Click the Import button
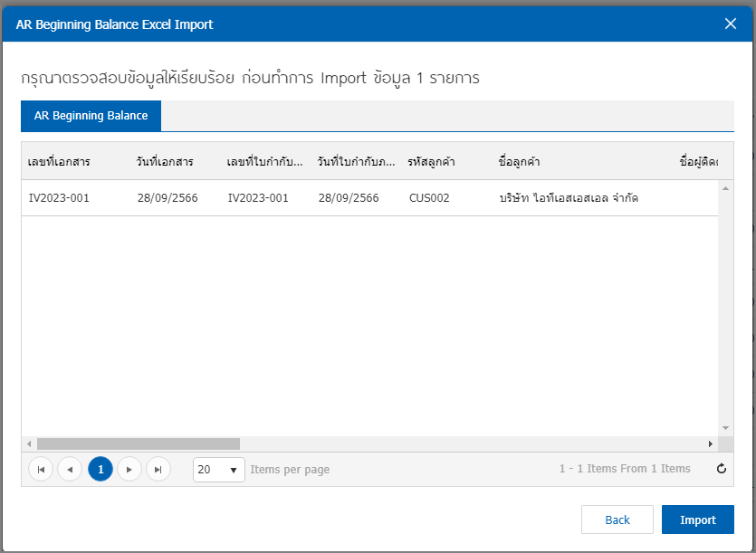 (698, 520)
